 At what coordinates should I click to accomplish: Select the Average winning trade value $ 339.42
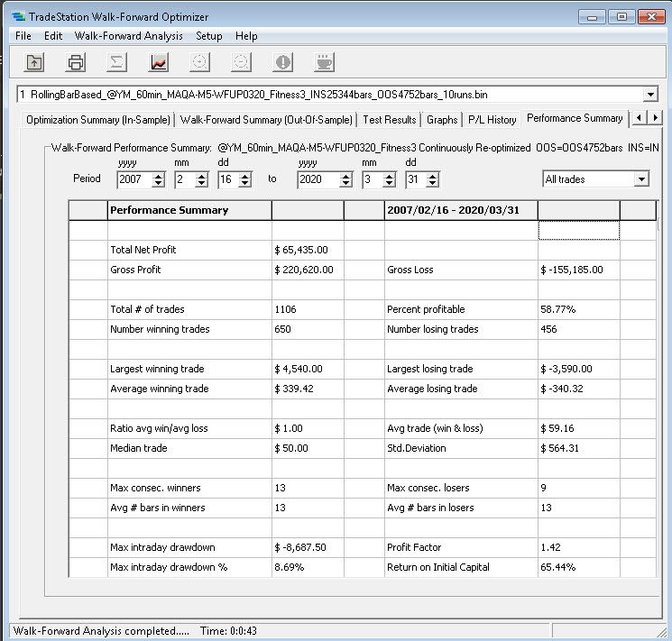point(308,389)
